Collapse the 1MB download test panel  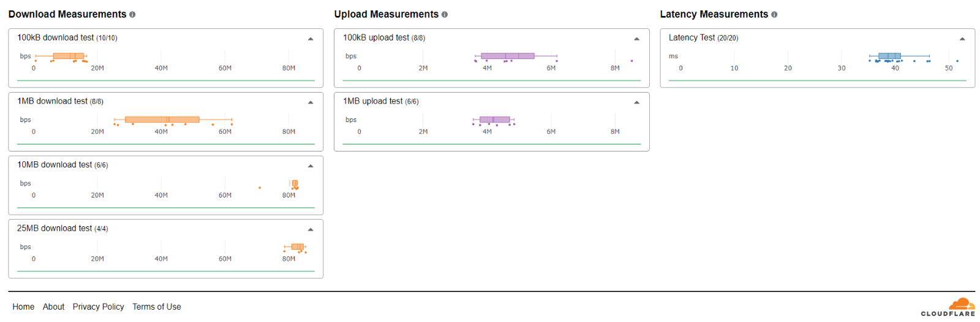click(x=311, y=102)
